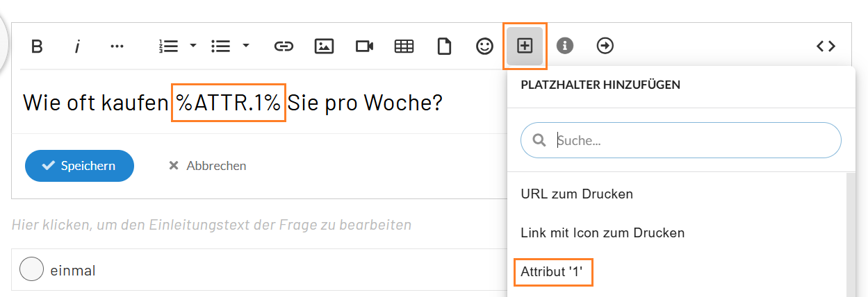Viewport: 868px width, 297px height.
Task: Insert a file attachment
Action: click(443, 46)
